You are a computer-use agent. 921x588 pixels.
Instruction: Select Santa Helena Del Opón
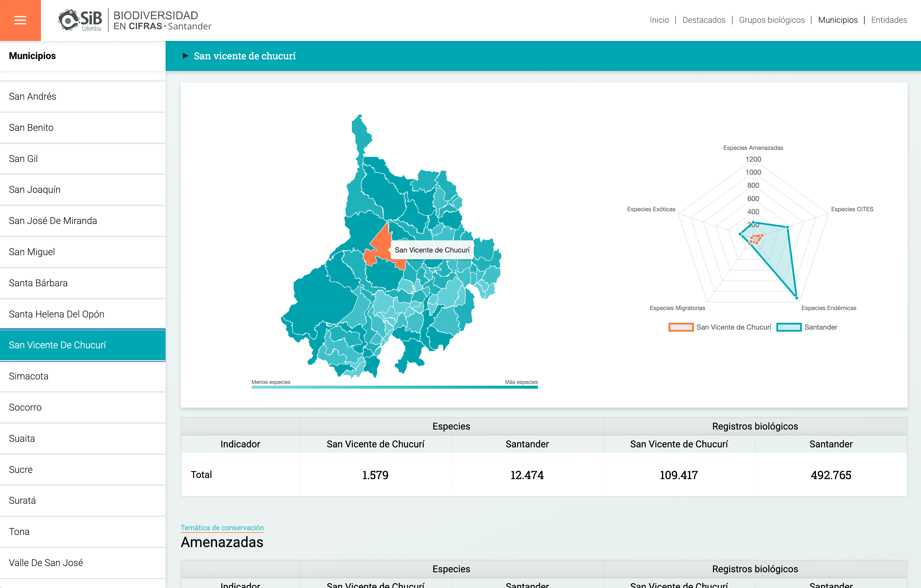click(x=82, y=314)
